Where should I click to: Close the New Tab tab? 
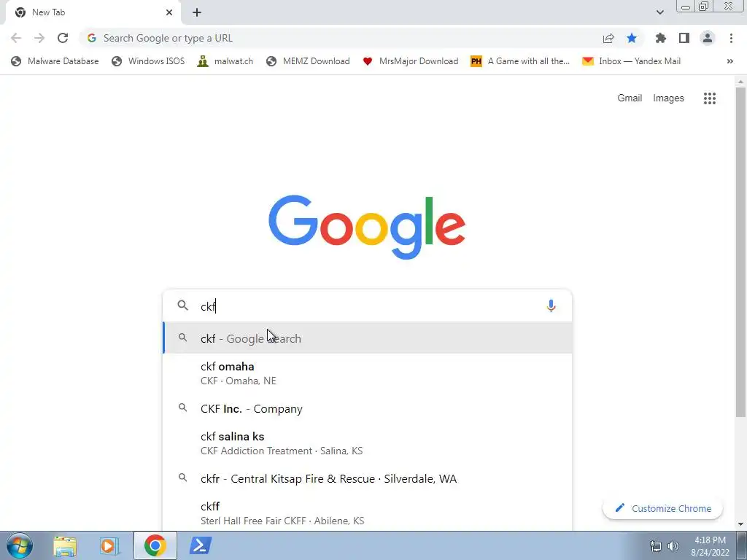(169, 12)
